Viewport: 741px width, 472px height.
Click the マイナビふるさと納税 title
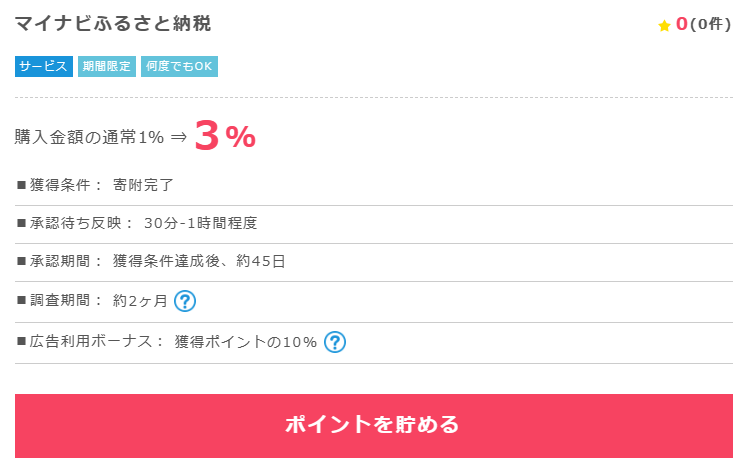coord(113,24)
